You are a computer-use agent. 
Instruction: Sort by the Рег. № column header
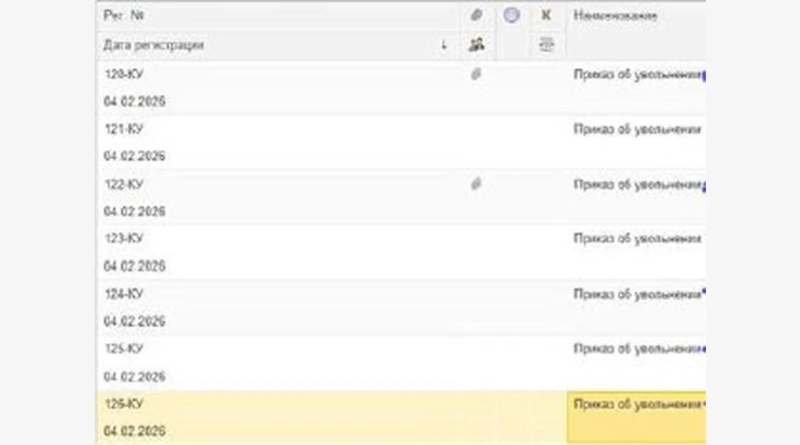(x=125, y=17)
